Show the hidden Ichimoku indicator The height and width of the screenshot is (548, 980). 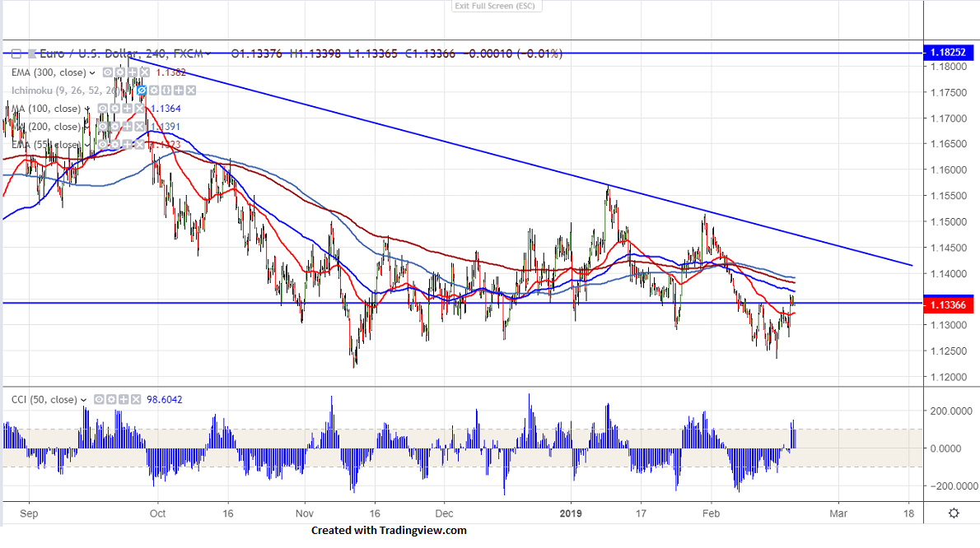pyautogui.click(x=142, y=91)
